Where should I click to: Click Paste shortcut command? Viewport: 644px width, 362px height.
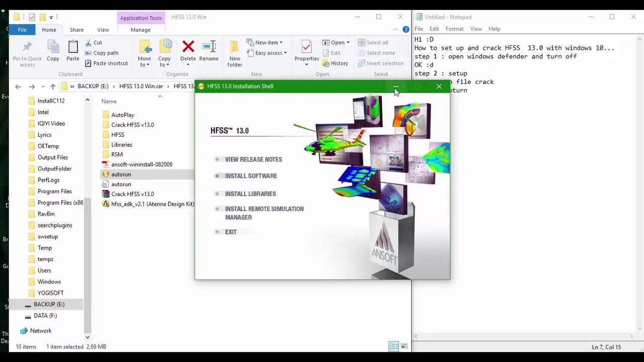106,63
